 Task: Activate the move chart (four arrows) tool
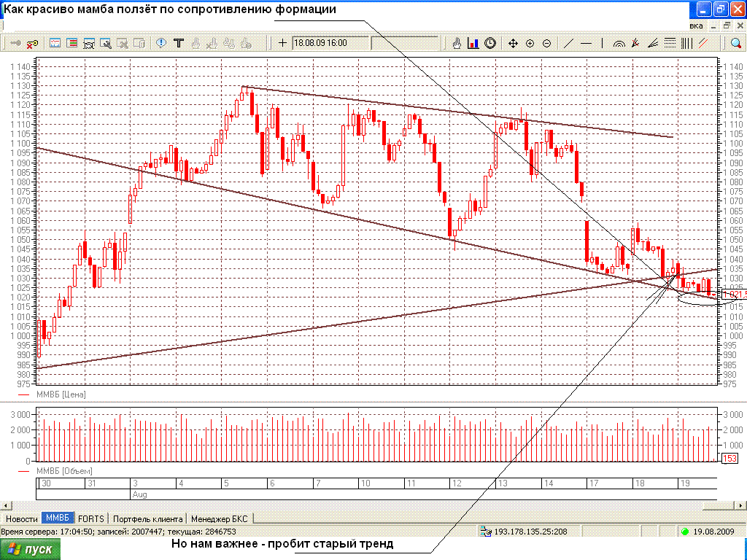coord(513,43)
